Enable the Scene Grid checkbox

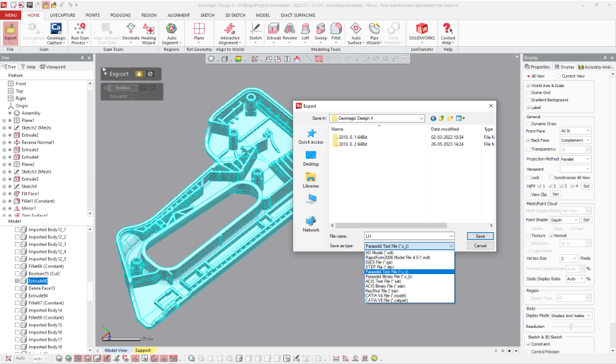pyautogui.click(x=528, y=93)
